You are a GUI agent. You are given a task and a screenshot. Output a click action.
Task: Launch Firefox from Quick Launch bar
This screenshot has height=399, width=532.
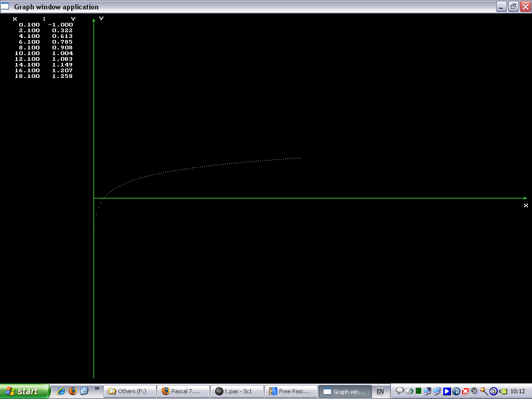point(73,391)
